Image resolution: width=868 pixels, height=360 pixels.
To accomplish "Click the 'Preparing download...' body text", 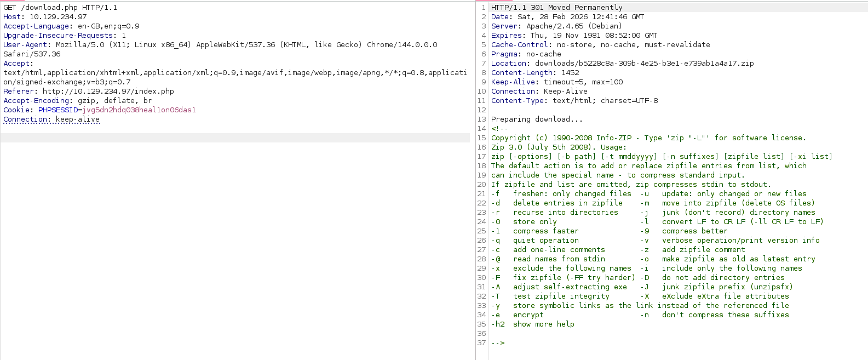I will click(x=537, y=119).
